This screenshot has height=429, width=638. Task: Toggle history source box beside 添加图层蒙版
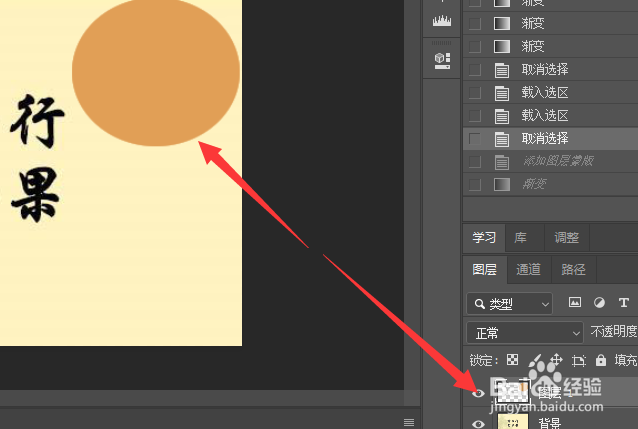474,162
